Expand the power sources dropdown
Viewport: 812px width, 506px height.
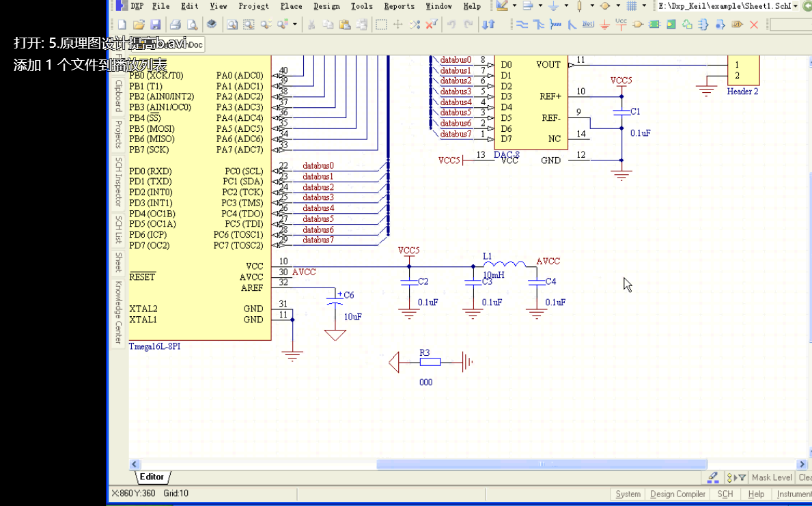pyautogui.click(x=566, y=5)
